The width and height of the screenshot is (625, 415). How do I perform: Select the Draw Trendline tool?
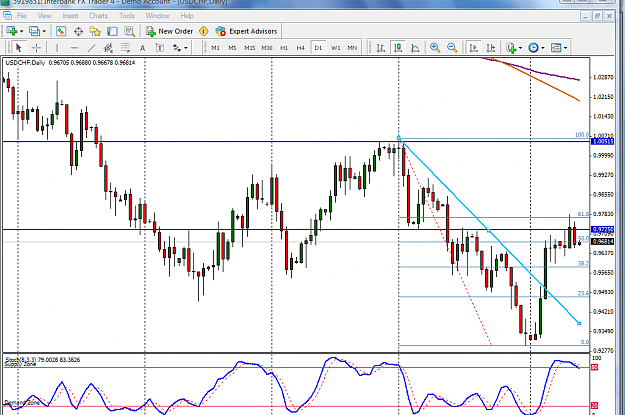point(91,48)
